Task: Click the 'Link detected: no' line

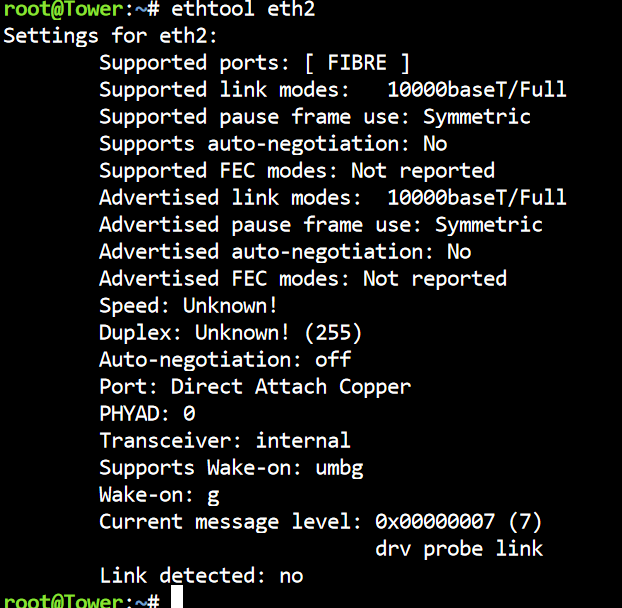Action: (x=201, y=575)
